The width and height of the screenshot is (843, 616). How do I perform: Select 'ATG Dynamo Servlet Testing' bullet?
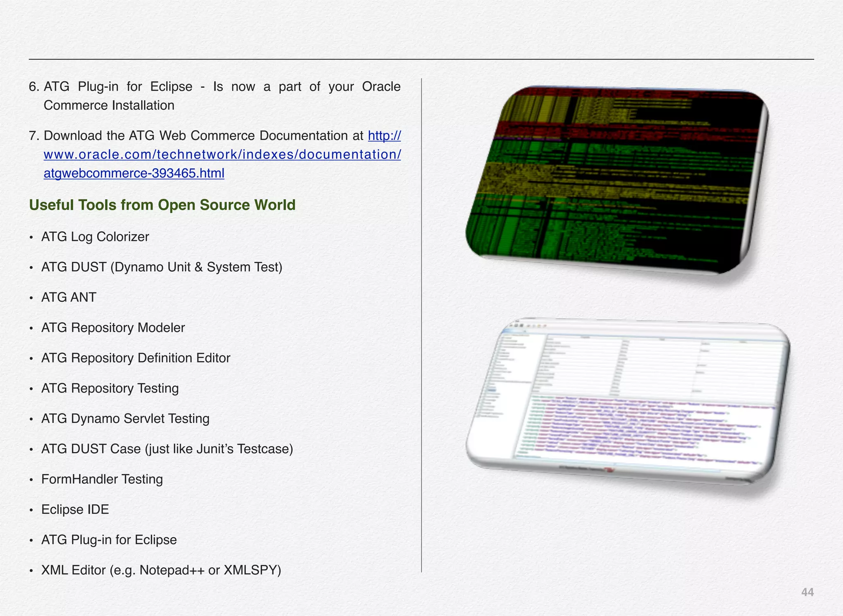[x=126, y=418]
